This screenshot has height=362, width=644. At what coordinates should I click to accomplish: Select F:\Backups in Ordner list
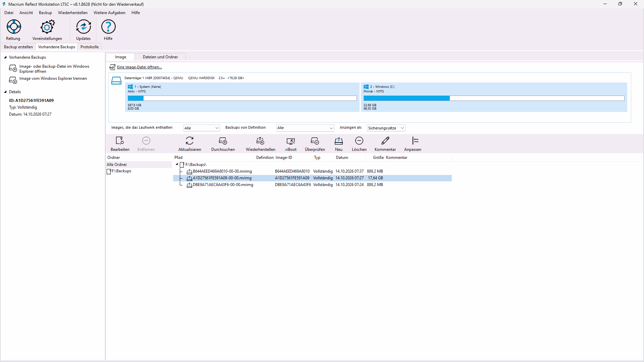(x=121, y=171)
